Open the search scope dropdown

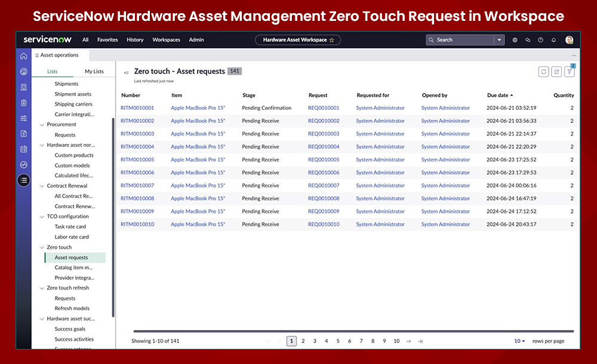tap(498, 39)
